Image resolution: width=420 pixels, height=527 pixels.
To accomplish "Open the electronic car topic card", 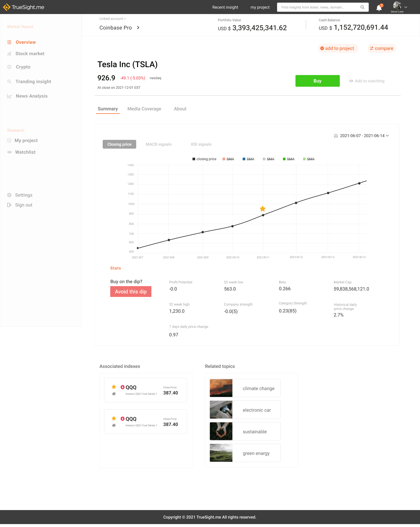I will point(245,410).
